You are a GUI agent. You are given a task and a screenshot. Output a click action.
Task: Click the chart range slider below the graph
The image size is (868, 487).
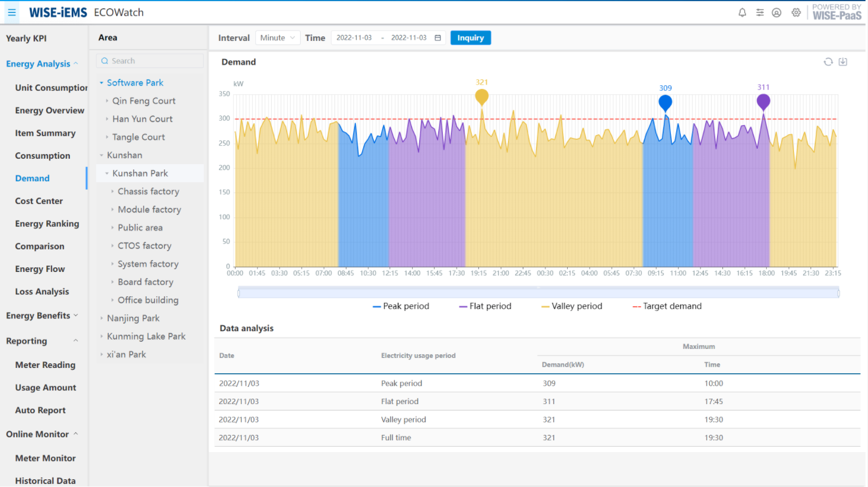(x=538, y=291)
